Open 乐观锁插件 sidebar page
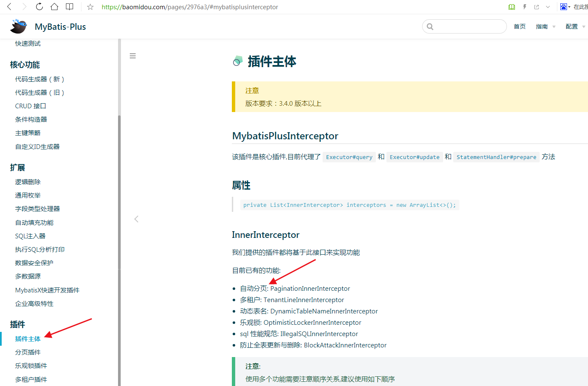588x386 pixels. tap(31, 366)
